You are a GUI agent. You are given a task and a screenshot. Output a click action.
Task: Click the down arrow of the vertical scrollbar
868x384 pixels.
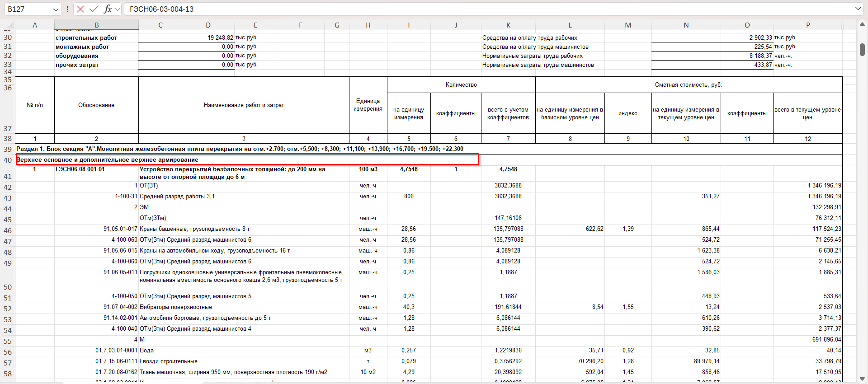pos(862,379)
